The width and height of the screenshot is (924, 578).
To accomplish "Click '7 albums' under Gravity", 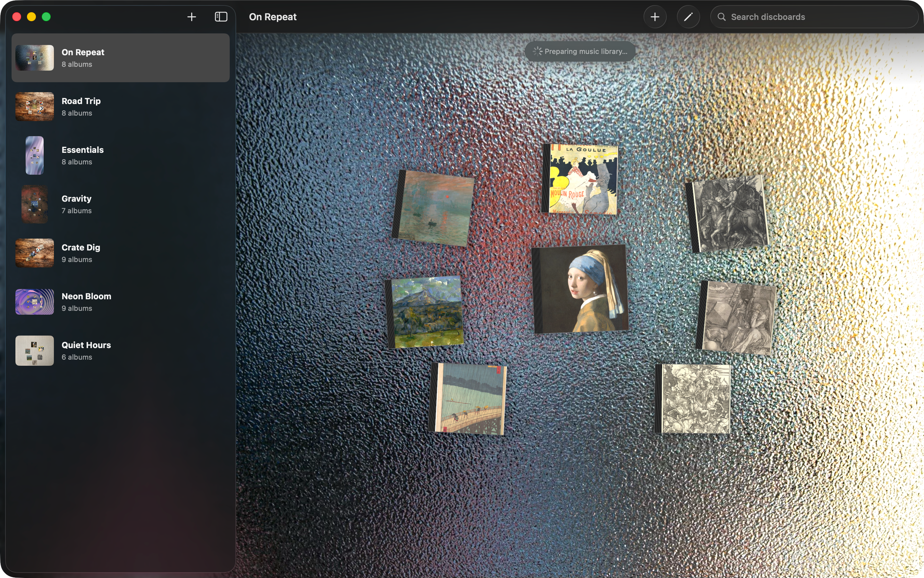I will coord(76,211).
